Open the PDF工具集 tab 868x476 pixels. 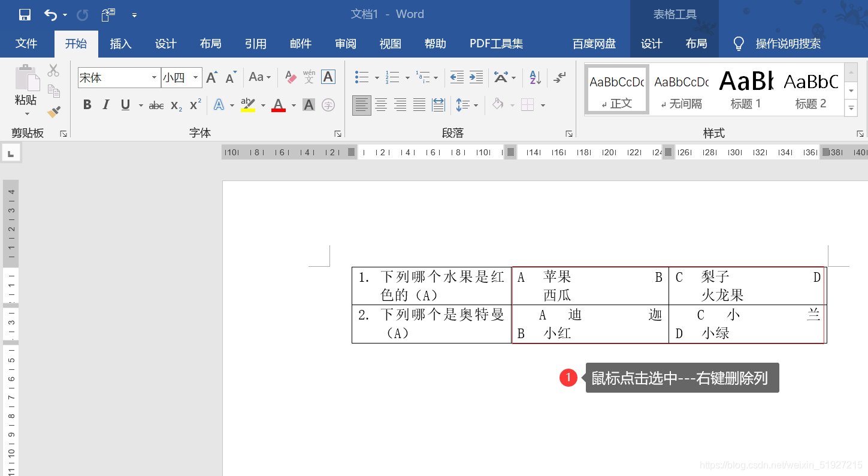click(496, 44)
